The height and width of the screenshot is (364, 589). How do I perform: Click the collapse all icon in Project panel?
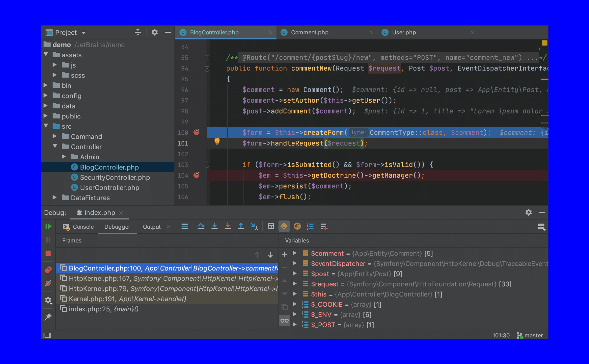tap(138, 32)
